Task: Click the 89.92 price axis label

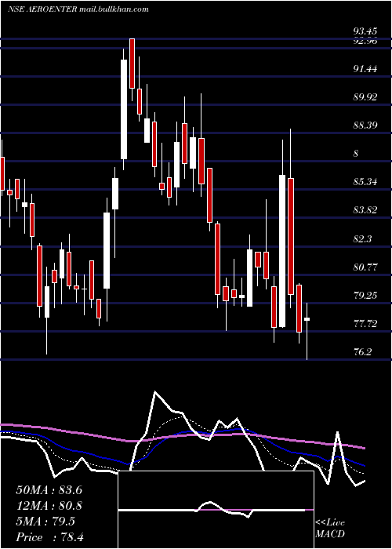Action: (365, 97)
